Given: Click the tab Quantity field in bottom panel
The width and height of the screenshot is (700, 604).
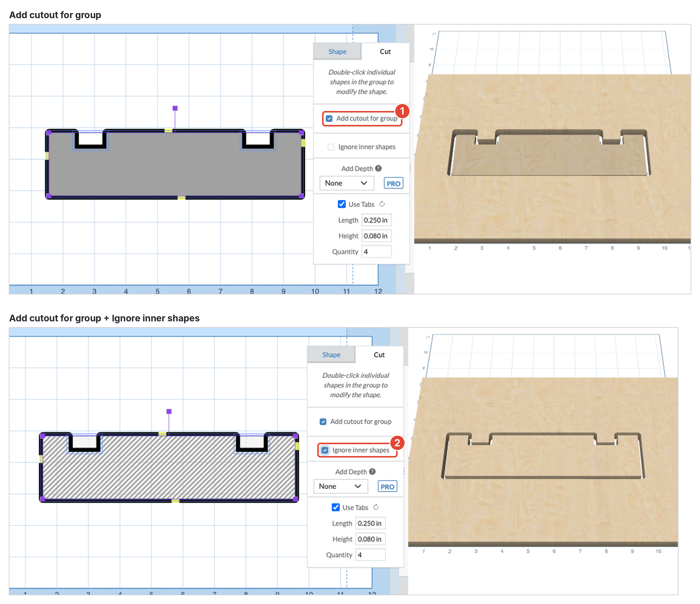Looking at the screenshot, I should click(x=370, y=555).
